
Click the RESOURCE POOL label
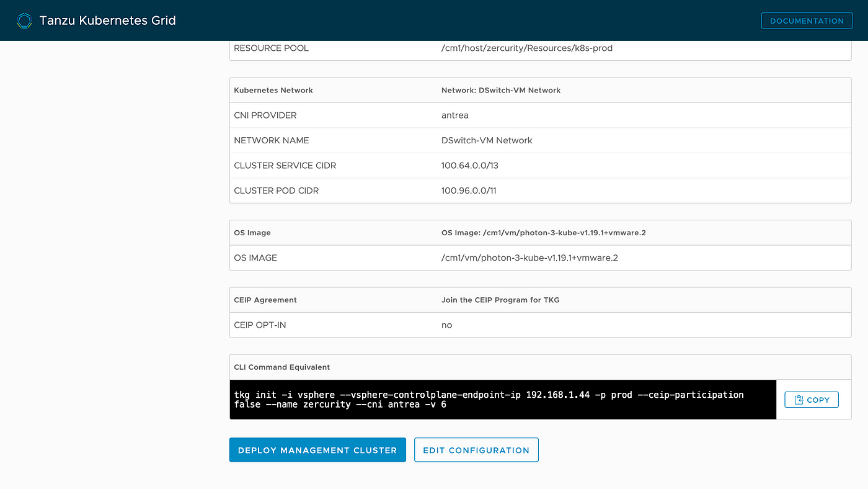point(271,48)
